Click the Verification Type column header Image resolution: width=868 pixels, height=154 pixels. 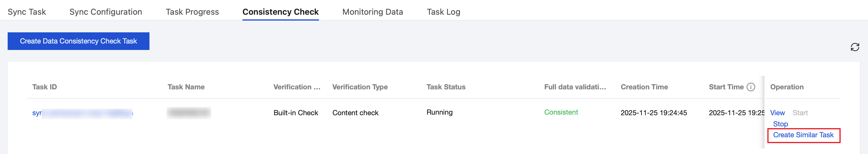(x=360, y=87)
